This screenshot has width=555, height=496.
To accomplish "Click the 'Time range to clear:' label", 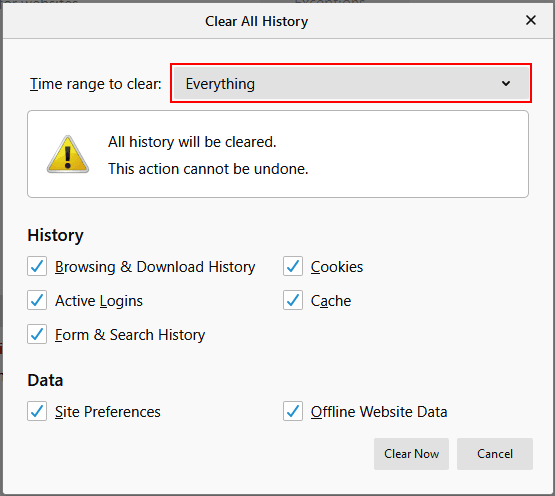I will (x=96, y=84).
